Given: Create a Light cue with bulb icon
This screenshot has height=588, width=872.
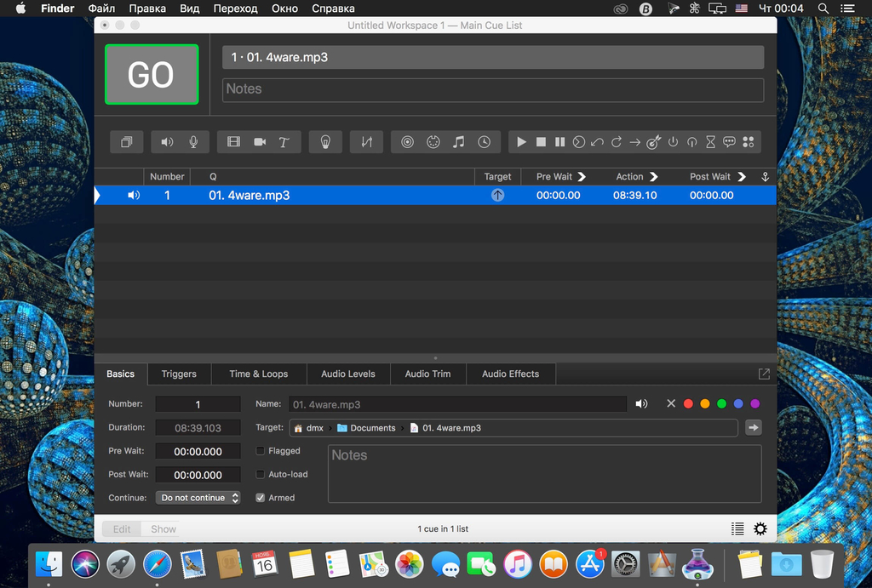Looking at the screenshot, I should pos(324,142).
